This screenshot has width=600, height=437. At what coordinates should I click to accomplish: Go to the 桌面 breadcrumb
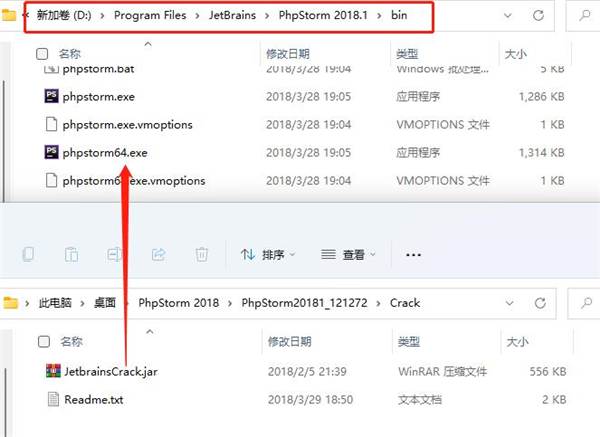(105, 303)
